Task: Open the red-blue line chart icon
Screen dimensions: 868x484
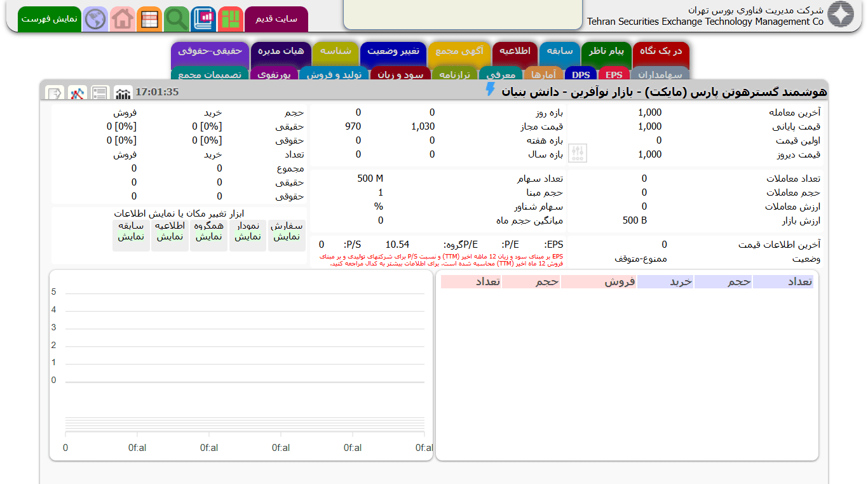Action: 78,93
